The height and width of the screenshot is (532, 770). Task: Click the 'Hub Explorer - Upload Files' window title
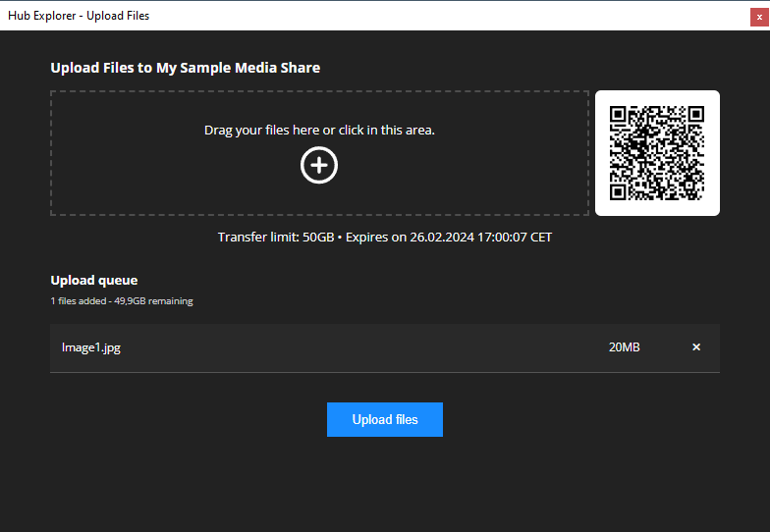click(x=79, y=16)
